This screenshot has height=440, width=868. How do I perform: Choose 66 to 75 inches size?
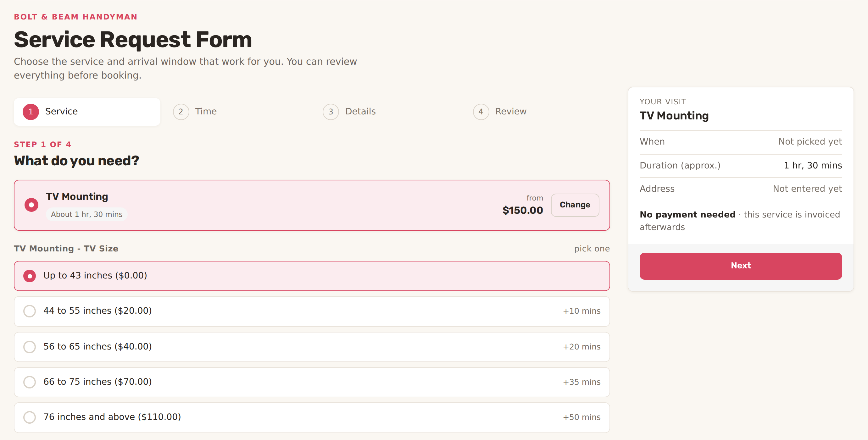coord(312,382)
